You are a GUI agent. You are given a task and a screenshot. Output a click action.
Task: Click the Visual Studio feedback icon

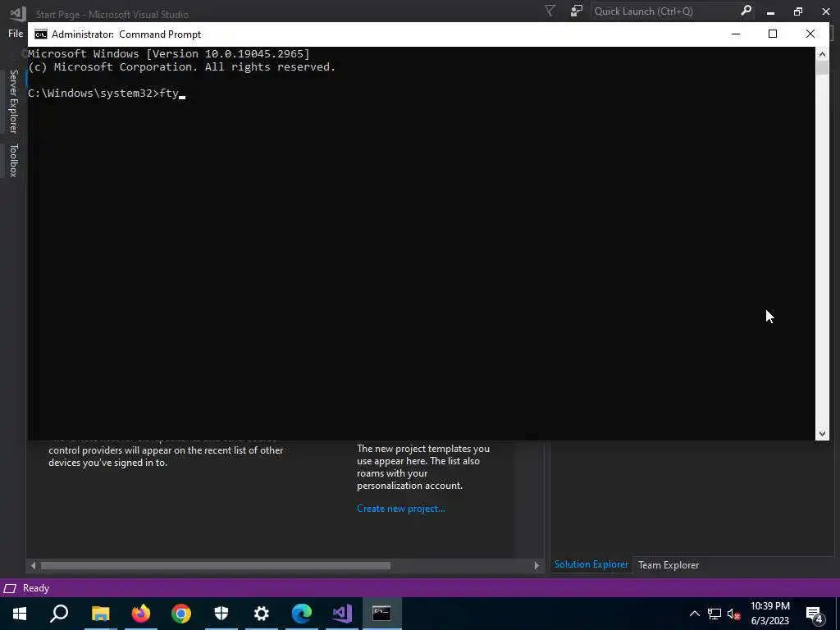(x=577, y=11)
